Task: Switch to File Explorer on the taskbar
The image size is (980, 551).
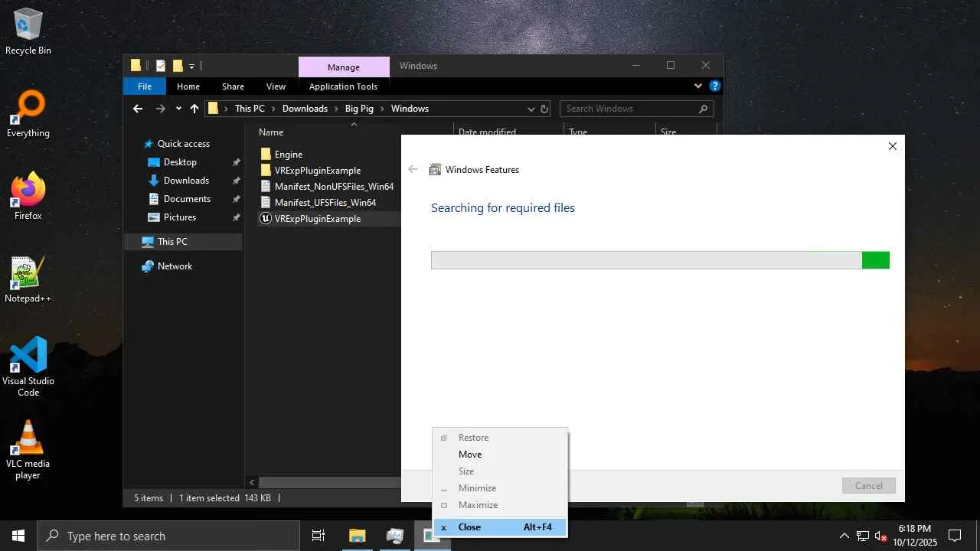Action: pyautogui.click(x=358, y=536)
